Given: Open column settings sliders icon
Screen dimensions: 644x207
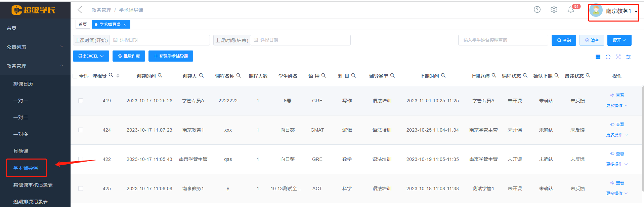Looking at the screenshot, I should (628, 57).
